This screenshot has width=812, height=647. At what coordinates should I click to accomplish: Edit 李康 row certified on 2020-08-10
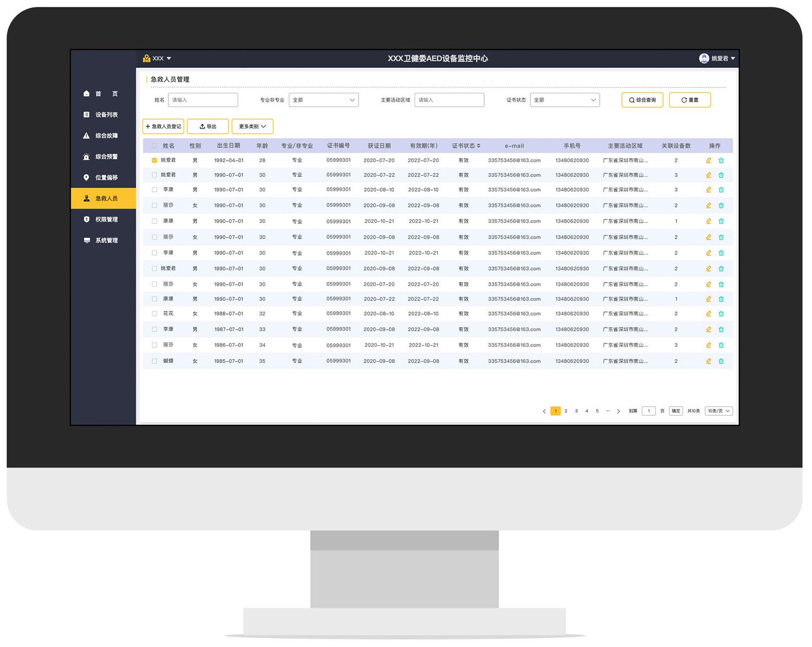709,190
